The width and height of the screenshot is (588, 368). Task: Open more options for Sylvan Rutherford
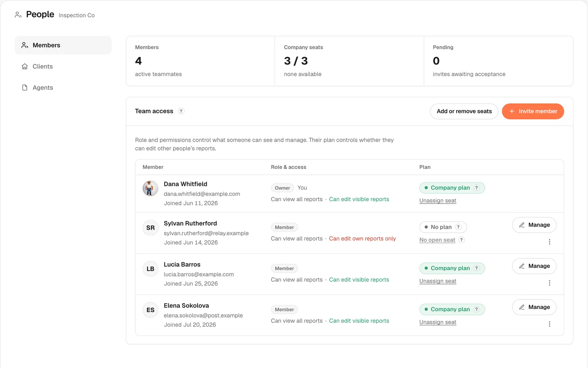point(549,242)
